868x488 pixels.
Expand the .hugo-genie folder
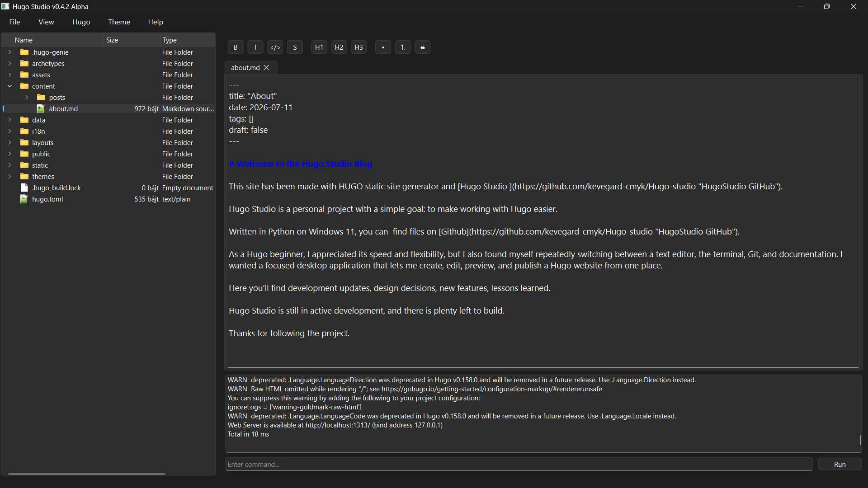click(x=9, y=52)
